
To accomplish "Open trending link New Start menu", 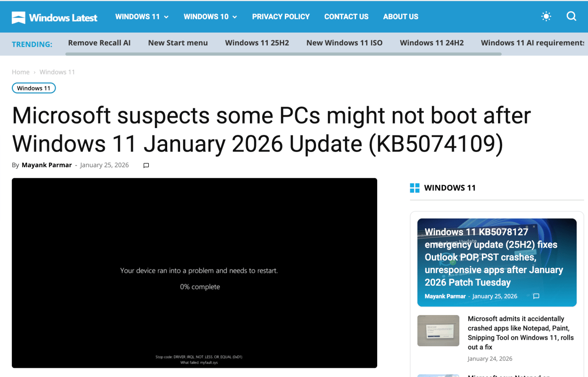I will 178,43.
